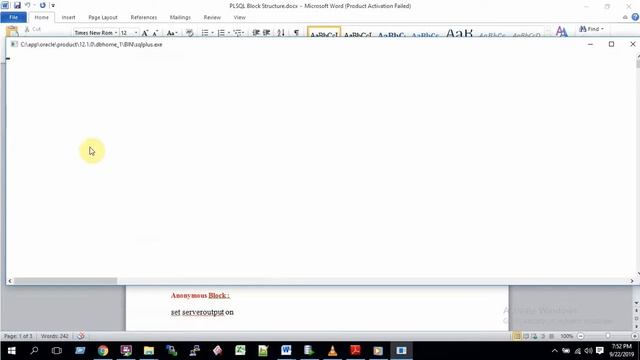Click the Decrease Indent icon
The height and width of the screenshot is (360, 640).
click(x=256, y=33)
